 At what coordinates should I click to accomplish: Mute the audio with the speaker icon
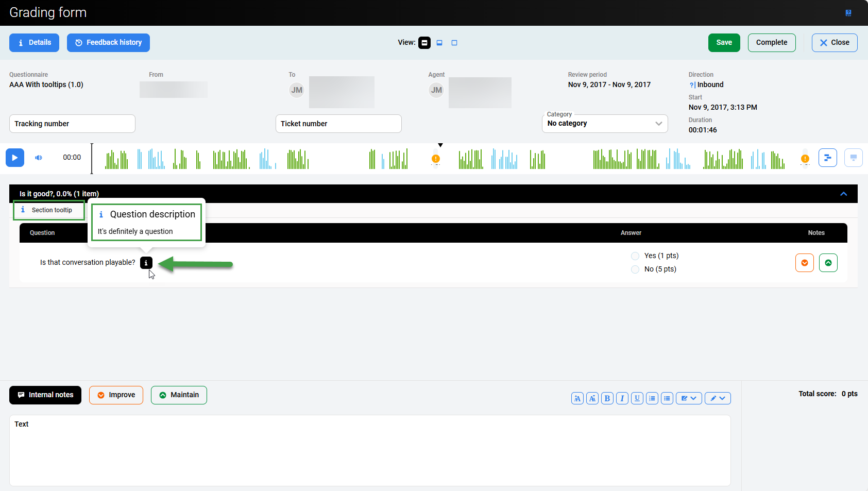39,158
